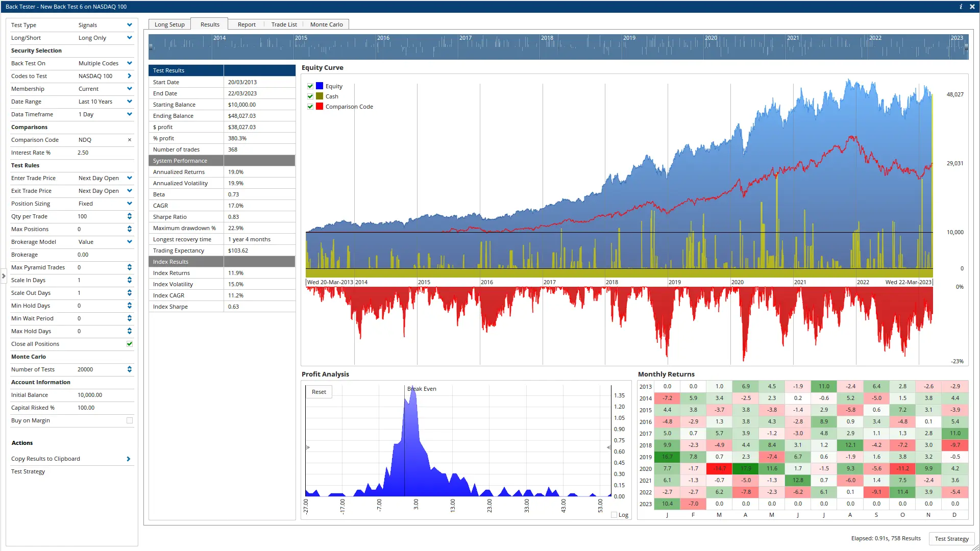This screenshot has height=551, width=980.
Task: Click 2018 marker in timeline strip
Action: [547, 38]
